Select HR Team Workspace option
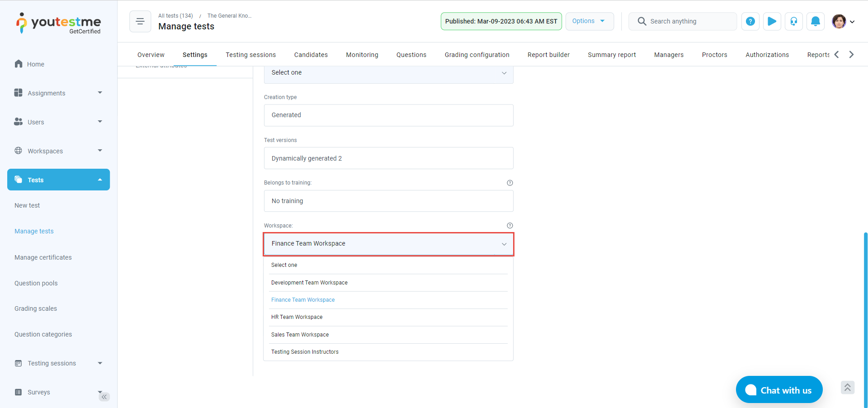This screenshot has width=868, height=408. (297, 317)
